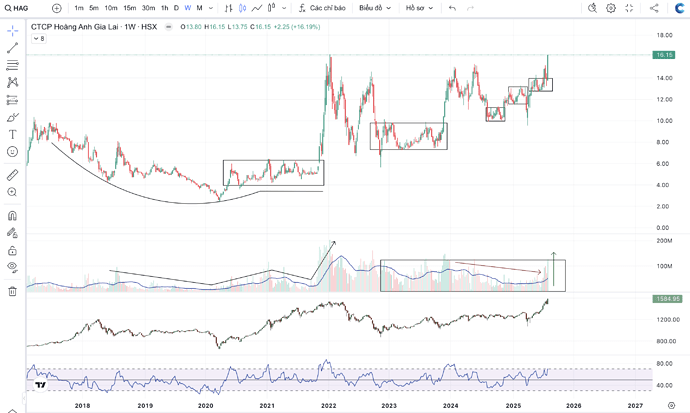Expand the Hồ sơ dropdown
The image size is (690, 413).
pos(419,8)
